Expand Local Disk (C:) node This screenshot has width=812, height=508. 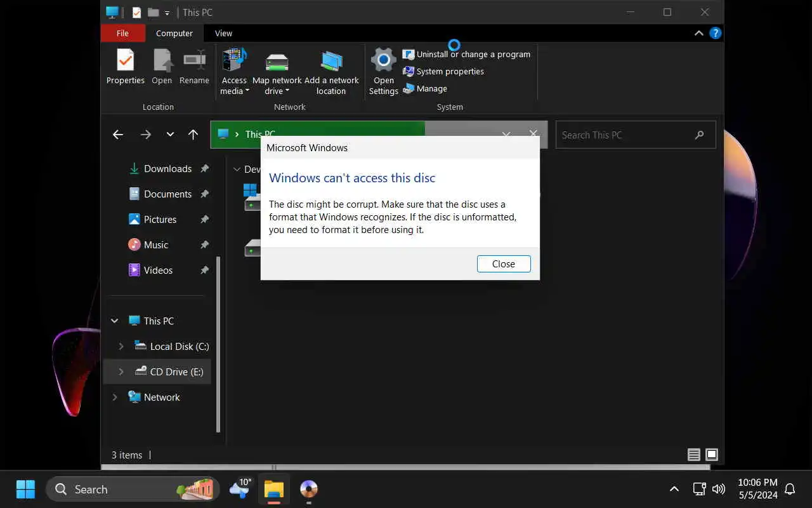121,346
